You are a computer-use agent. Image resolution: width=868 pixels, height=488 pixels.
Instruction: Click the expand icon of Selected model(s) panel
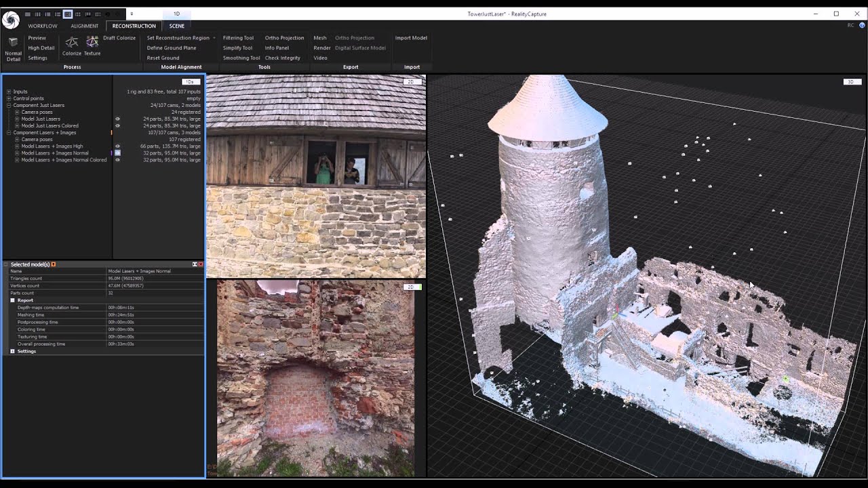click(x=195, y=264)
